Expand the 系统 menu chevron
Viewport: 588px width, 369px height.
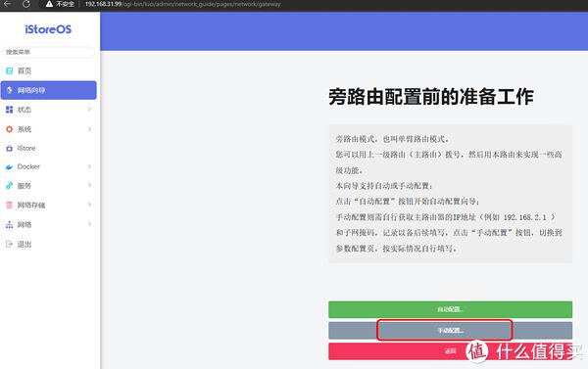tap(89, 129)
